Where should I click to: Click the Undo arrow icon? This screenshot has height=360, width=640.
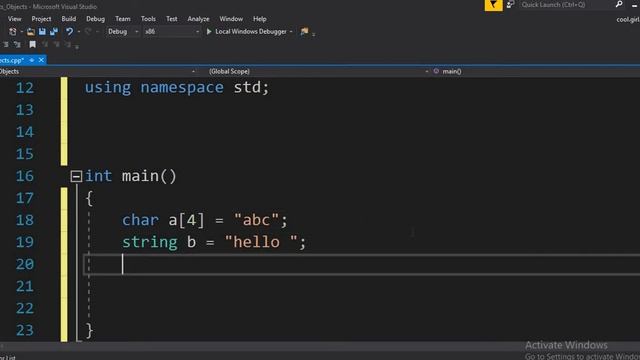69,31
